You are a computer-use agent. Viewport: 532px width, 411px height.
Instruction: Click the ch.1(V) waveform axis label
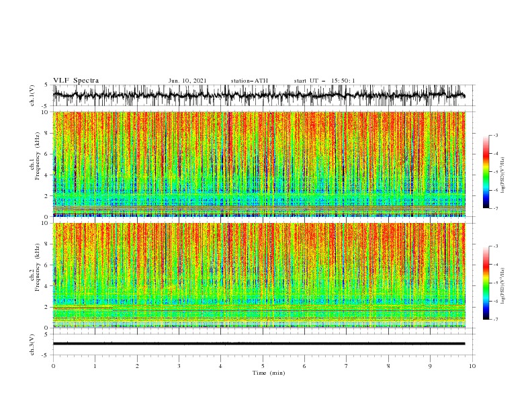(x=32, y=95)
